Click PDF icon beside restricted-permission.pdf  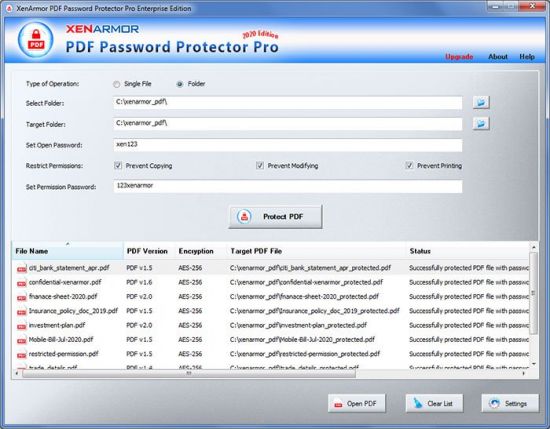click(x=21, y=355)
